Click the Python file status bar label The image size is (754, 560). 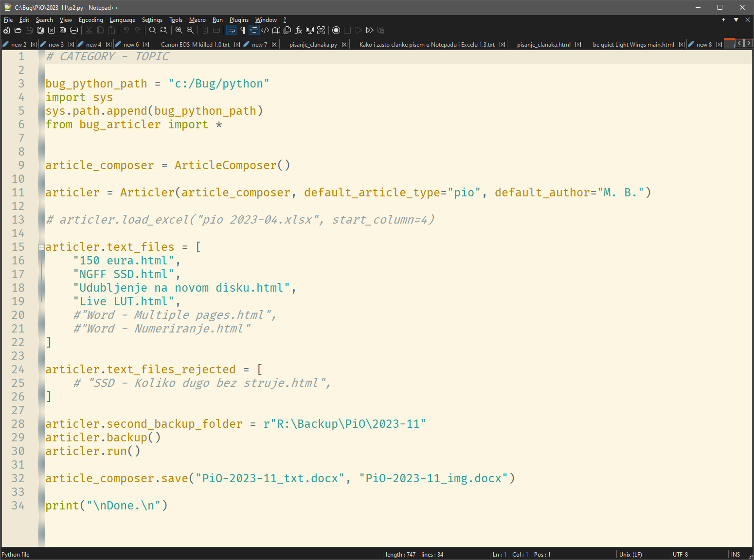(x=16, y=555)
